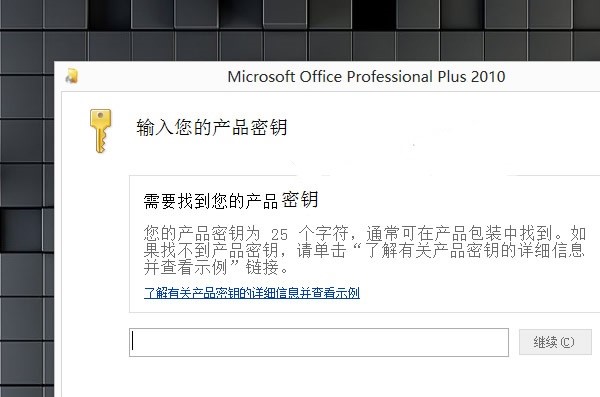Image resolution: width=600 pixels, height=397 pixels.
Task: Click the 需要找到您的产品密钥 heading
Action: 231,200
